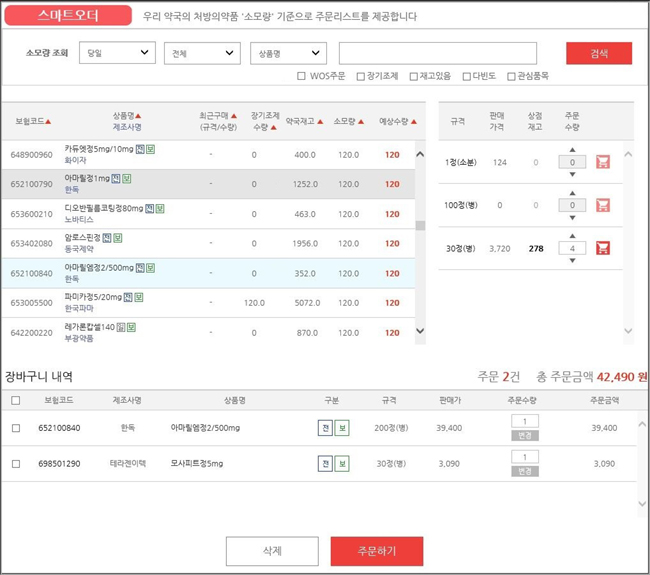Click the 삭제 delete button
This screenshot has width=650, height=575.
tap(272, 551)
